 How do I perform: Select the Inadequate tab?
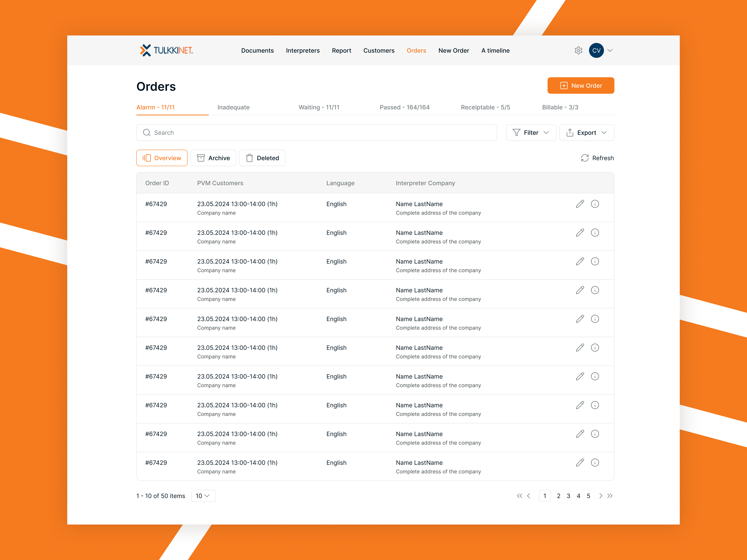233,107
